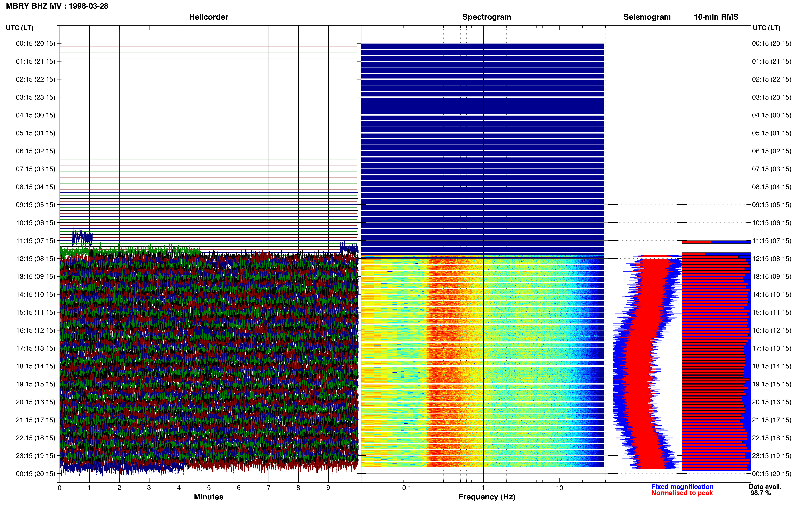
Task: Select left-axis time '01:15 (21:15)'
Action: point(36,61)
